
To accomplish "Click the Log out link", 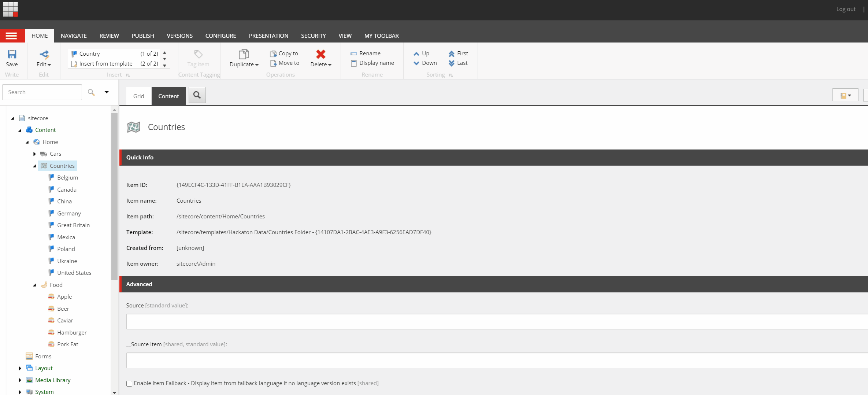I will click(846, 9).
